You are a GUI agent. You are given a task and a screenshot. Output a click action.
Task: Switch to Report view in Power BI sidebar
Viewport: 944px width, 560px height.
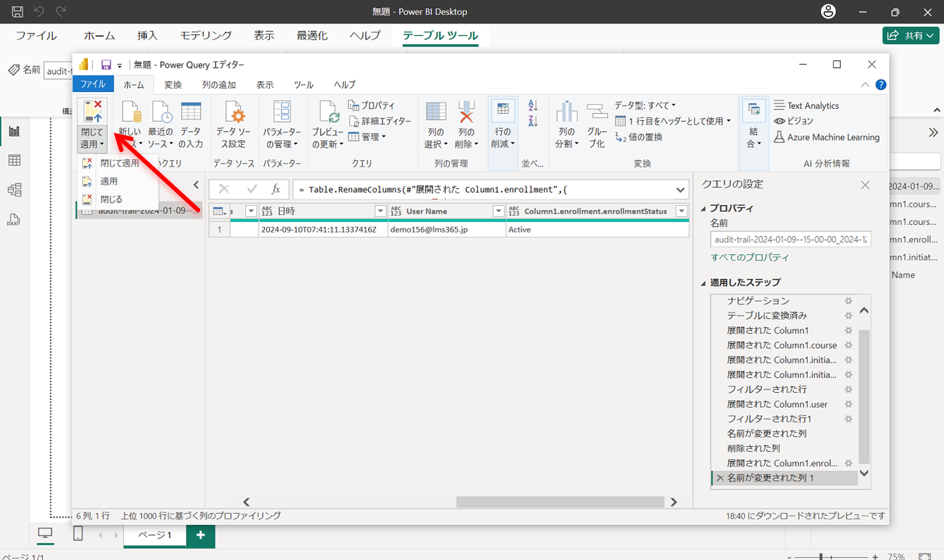14,131
